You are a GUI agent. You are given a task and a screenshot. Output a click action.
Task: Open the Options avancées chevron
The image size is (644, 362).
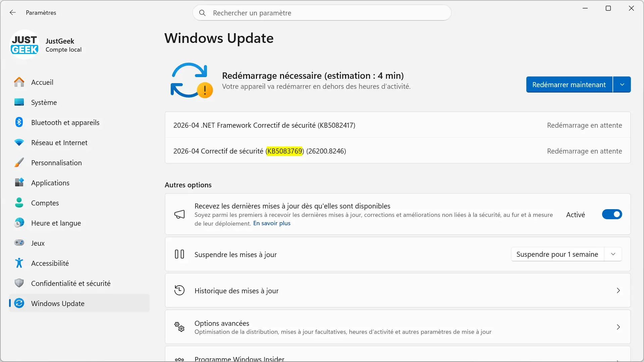[618, 327]
